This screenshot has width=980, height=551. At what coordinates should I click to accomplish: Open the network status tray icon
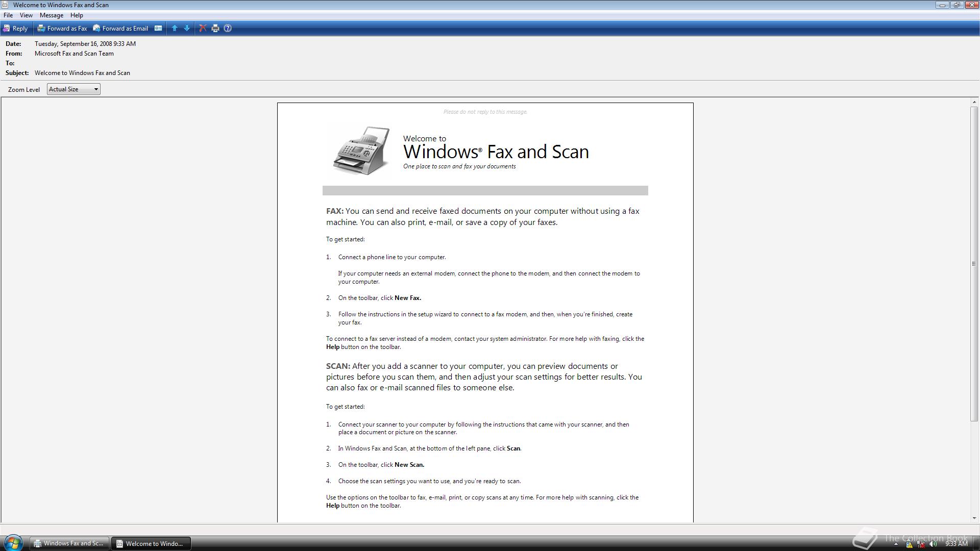[x=921, y=544]
